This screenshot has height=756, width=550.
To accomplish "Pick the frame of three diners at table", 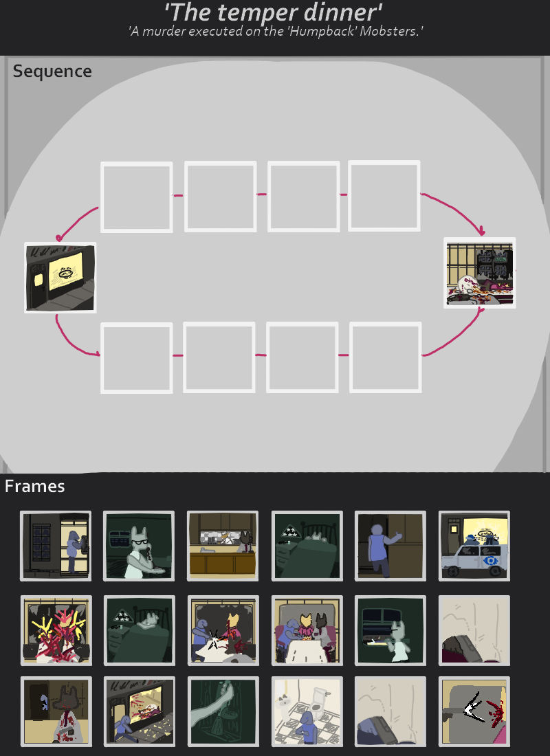I will point(307,630).
